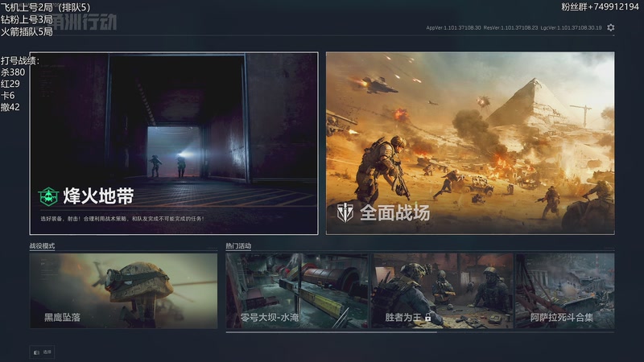Screen dimensions: 644x362
Task: Click the 钻粉上号3局 line
Action: coord(27,19)
